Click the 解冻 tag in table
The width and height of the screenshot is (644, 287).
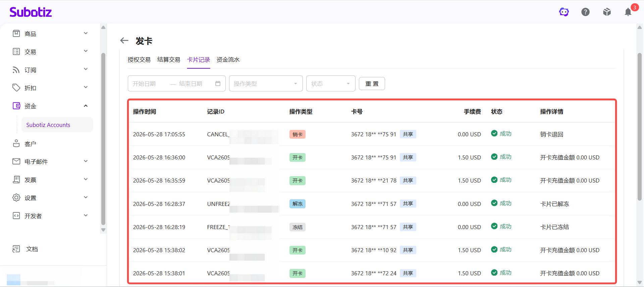pos(297,204)
